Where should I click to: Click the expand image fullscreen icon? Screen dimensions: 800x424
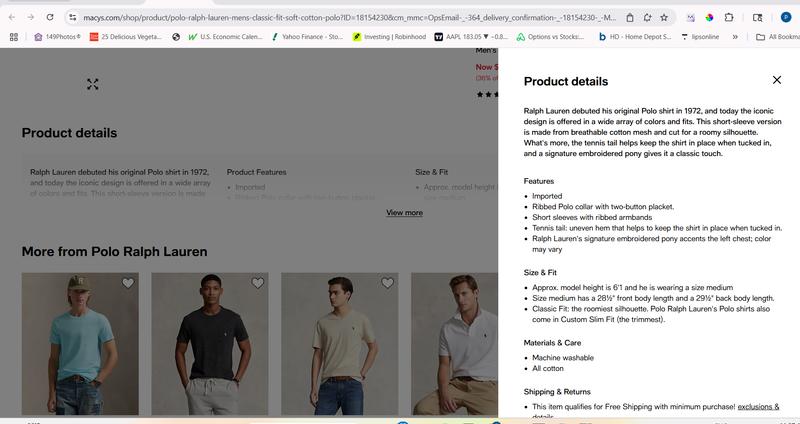point(93,84)
